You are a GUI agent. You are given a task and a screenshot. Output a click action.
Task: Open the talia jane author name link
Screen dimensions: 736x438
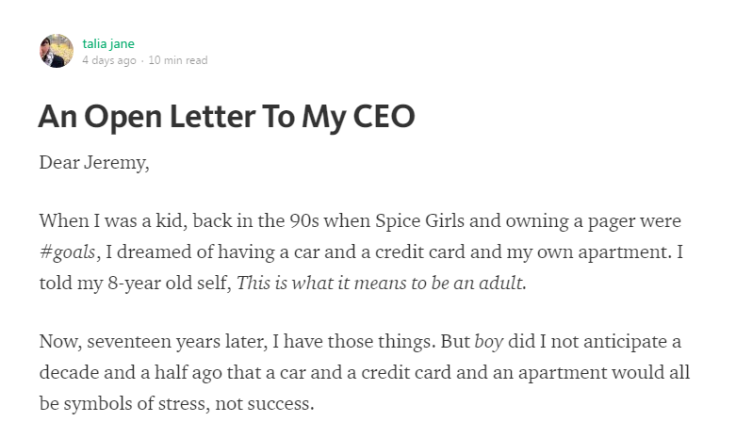tap(108, 44)
